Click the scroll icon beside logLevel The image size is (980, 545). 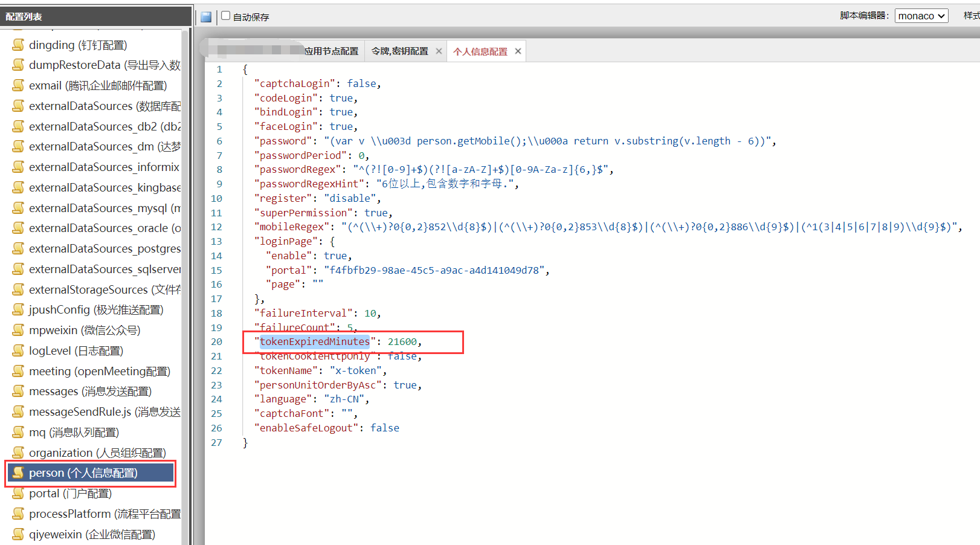click(x=19, y=350)
